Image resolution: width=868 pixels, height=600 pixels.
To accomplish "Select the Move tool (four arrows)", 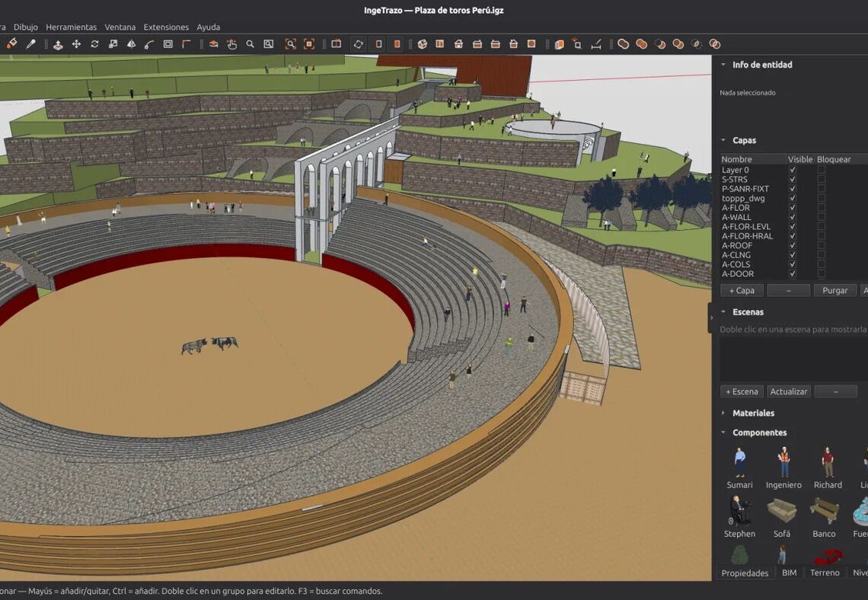I will [76, 44].
